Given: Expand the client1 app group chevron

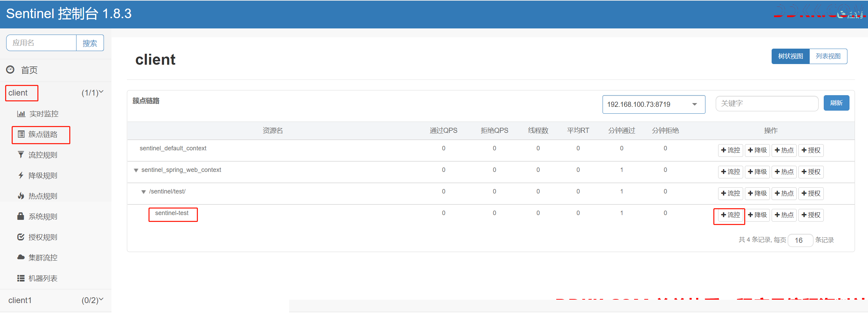Looking at the screenshot, I should [101, 299].
